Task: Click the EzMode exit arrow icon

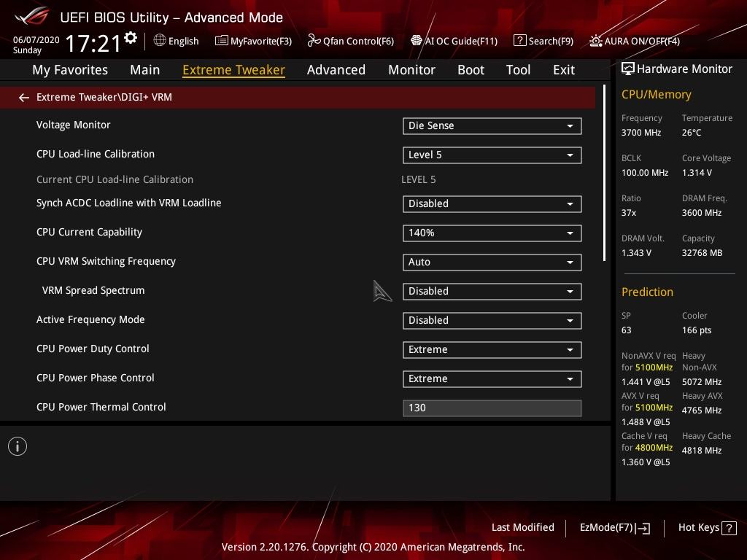Action: (x=643, y=528)
